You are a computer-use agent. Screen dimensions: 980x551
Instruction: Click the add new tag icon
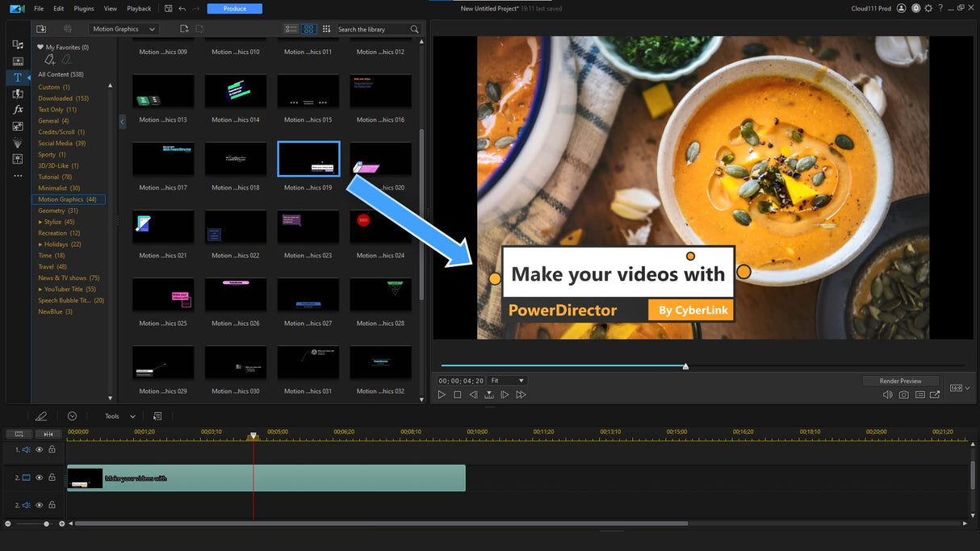[x=50, y=60]
